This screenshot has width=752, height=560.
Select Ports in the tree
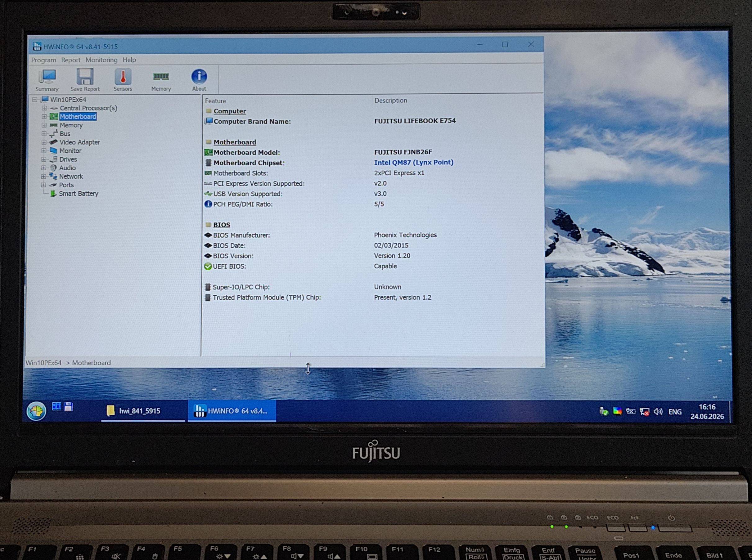(66, 185)
